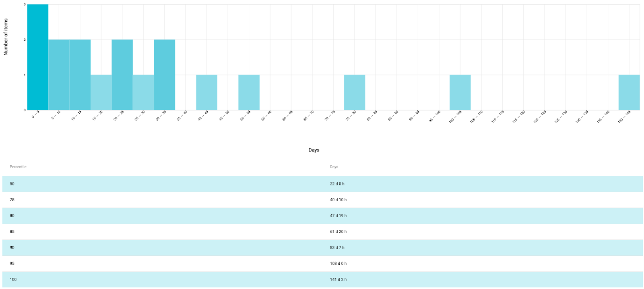Click the 'Days' x-axis title below the chart
The width and height of the screenshot is (644, 289).
click(314, 150)
